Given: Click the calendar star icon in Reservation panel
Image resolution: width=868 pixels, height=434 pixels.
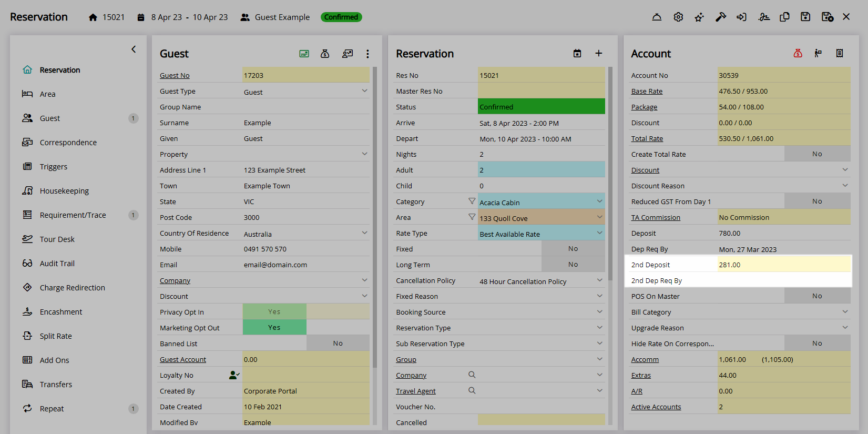Looking at the screenshot, I should pyautogui.click(x=577, y=53).
